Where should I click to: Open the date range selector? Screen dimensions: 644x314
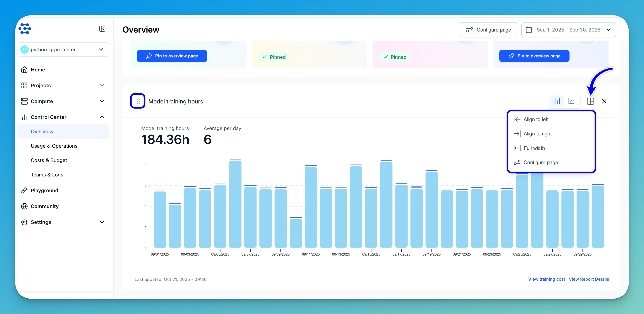pos(568,30)
